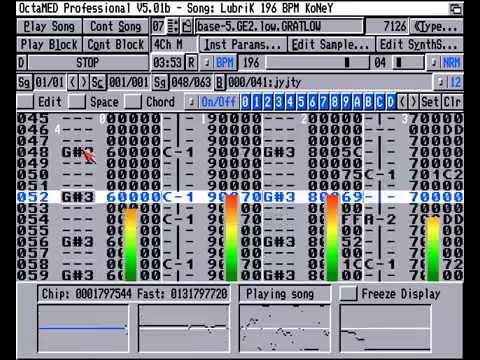Screen dimensions: 480x360
Task: Toggle track 8 on/off button
Action: (335, 102)
